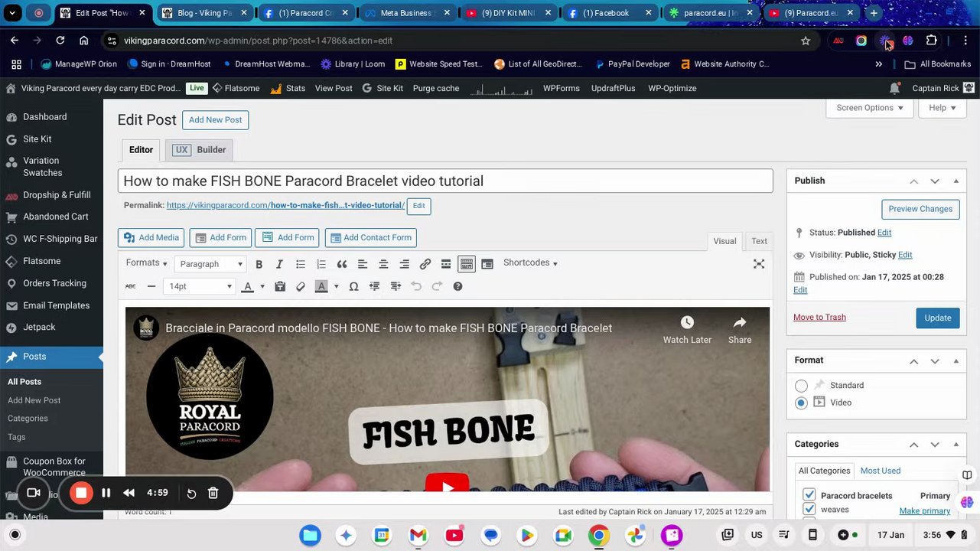This screenshot has height=551, width=980.
Task: Align text right in the editor
Action: click(404, 264)
